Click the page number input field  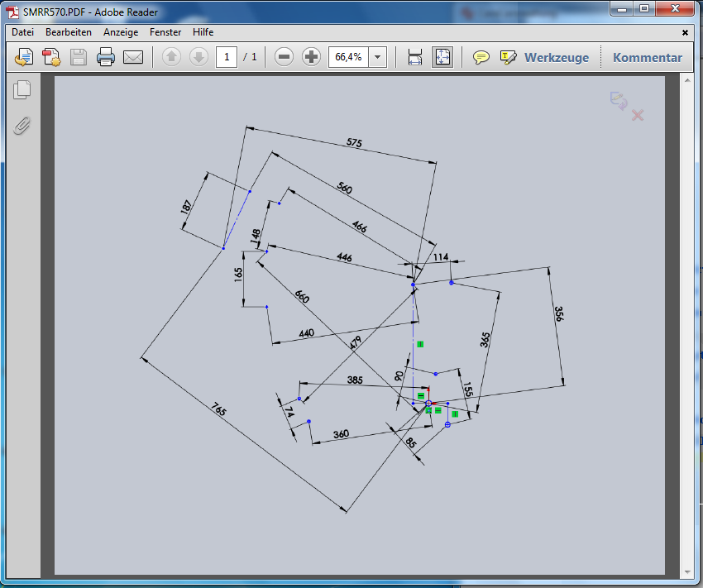pos(227,57)
